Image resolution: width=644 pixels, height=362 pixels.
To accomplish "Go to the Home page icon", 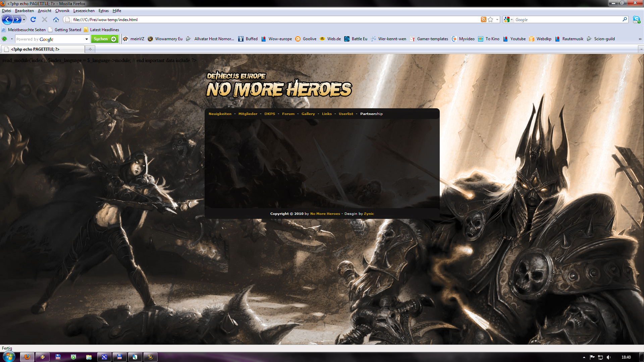I will point(56,19).
